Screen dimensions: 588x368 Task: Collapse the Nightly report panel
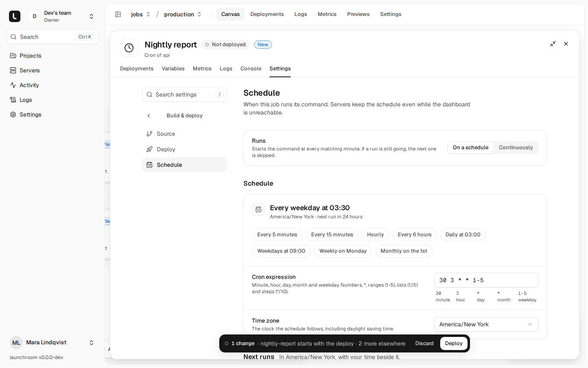coord(553,44)
